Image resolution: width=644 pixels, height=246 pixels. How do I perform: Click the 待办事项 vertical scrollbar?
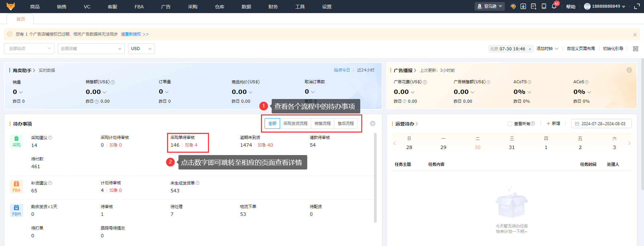pyautogui.click(x=375, y=178)
